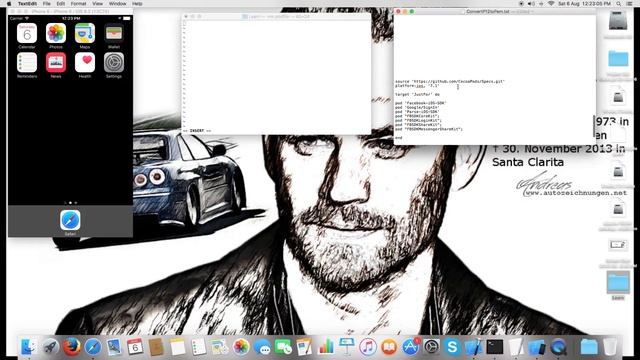Open the File menu
The width and height of the screenshot is (640, 360).
click(x=47, y=4)
